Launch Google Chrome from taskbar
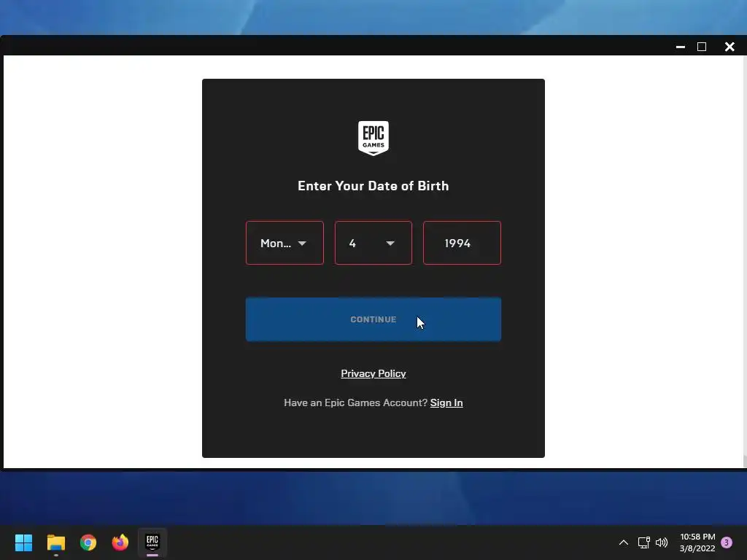747x560 pixels. pyautogui.click(x=88, y=542)
